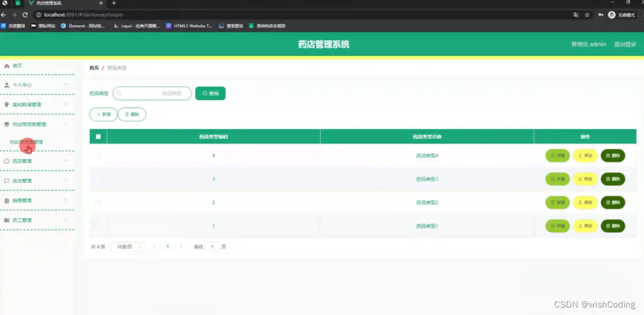
Task: Open the Layui bookmark
Action: coord(137,26)
